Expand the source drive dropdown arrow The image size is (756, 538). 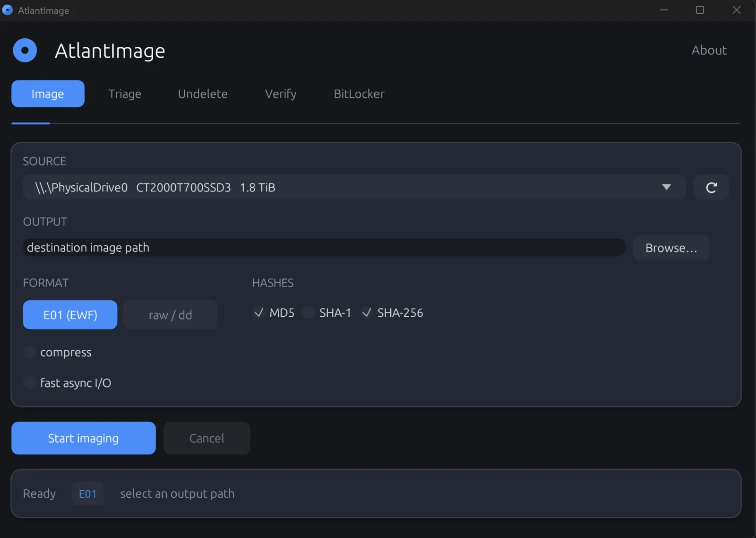click(x=666, y=187)
